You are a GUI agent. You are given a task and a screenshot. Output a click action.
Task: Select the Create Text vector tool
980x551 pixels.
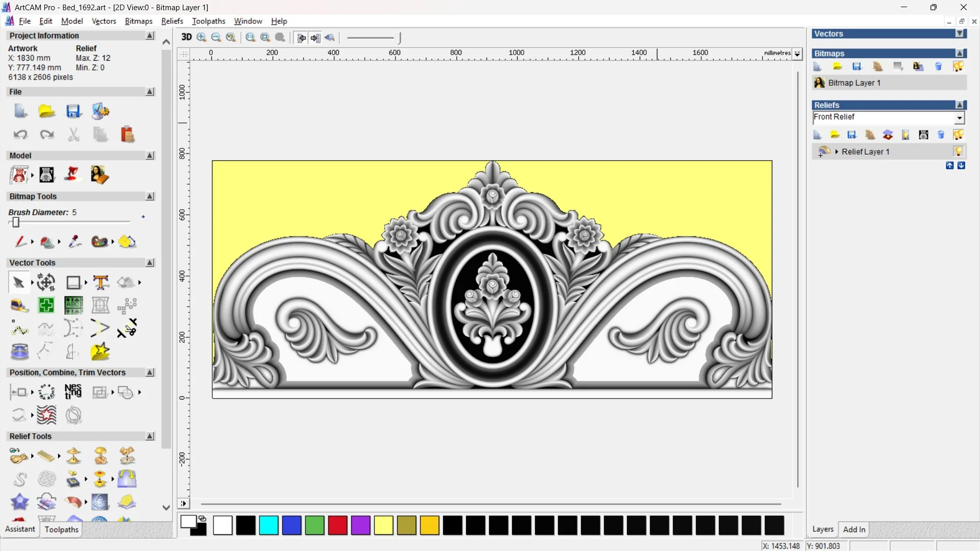101,282
